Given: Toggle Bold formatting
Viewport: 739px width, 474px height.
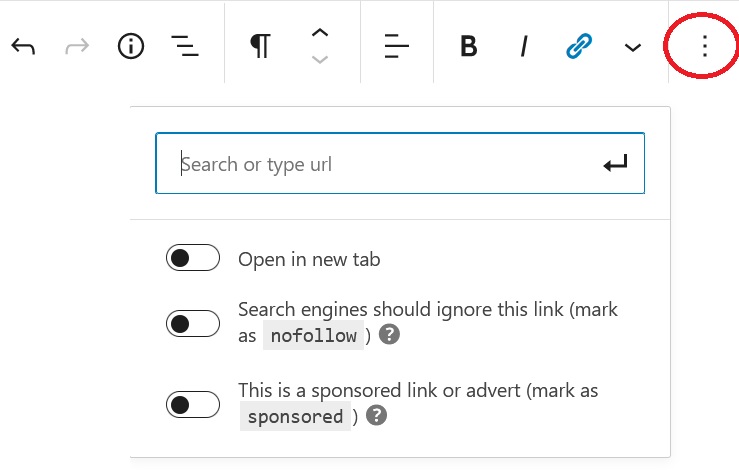Looking at the screenshot, I should [468, 46].
